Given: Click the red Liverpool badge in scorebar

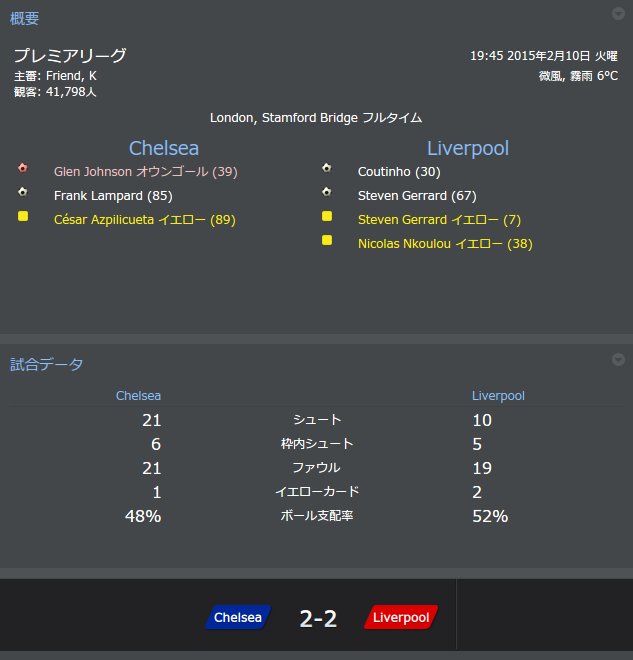Looking at the screenshot, I should click(x=401, y=617).
